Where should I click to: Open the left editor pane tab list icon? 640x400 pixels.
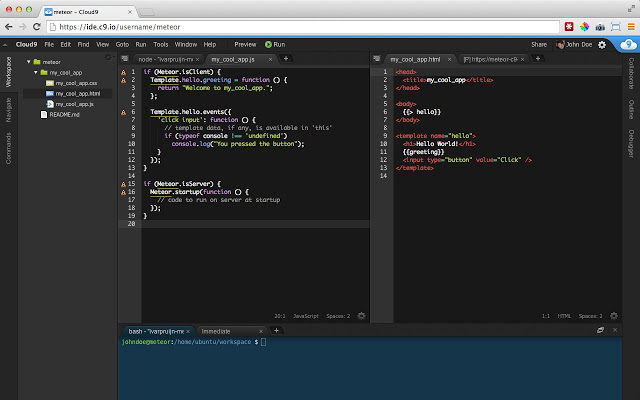coord(124,59)
